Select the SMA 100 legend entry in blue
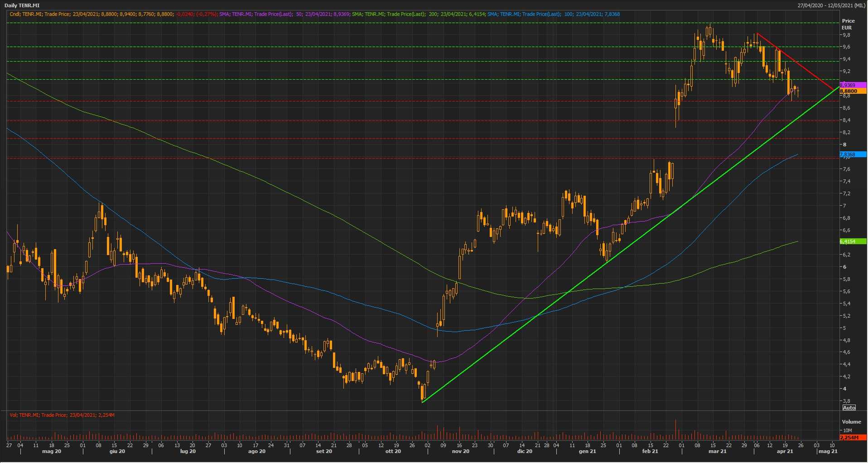Image resolution: width=868 pixels, height=463 pixels. [553, 14]
